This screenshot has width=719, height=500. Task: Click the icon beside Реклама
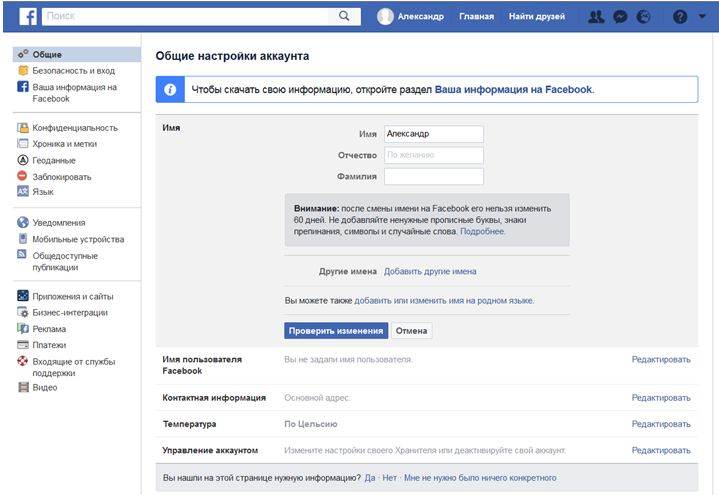click(x=23, y=328)
